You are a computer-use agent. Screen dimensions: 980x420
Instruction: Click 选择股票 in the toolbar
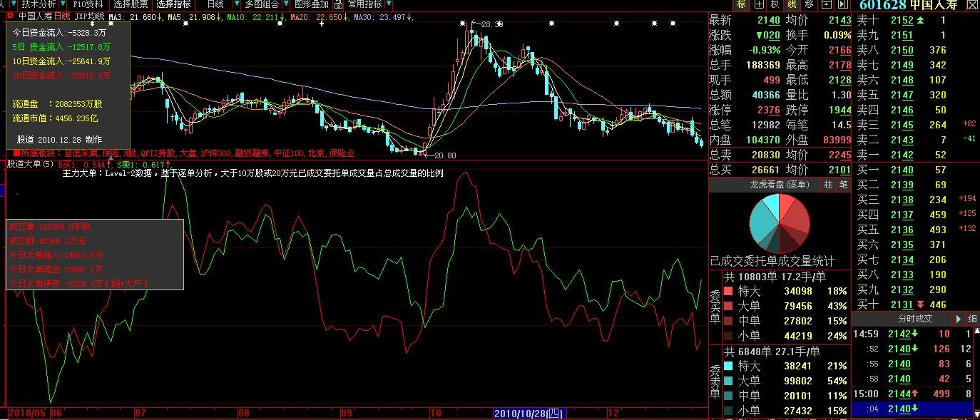131,4
